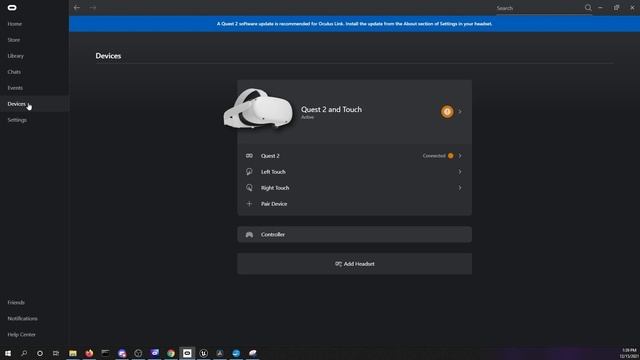This screenshot has height=360, width=640.
Task: Open Notifications in the sidebar
Action: [22, 318]
